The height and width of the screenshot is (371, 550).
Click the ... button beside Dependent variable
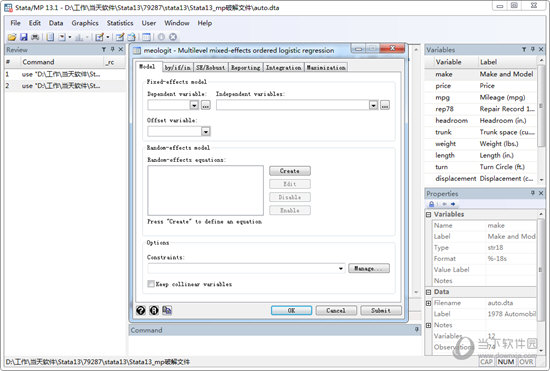(x=206, y=105)
